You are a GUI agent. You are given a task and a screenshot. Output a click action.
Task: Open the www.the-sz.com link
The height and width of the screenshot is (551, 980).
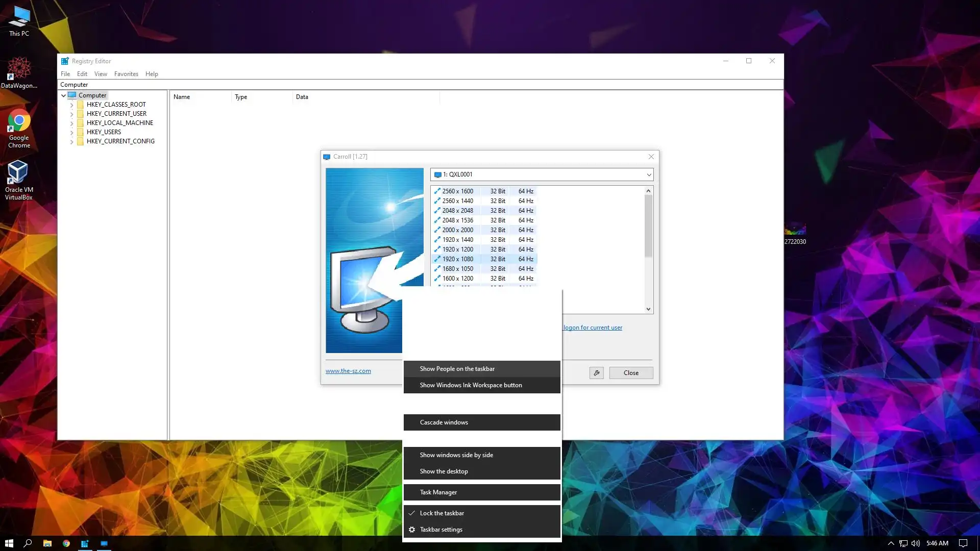348,371
